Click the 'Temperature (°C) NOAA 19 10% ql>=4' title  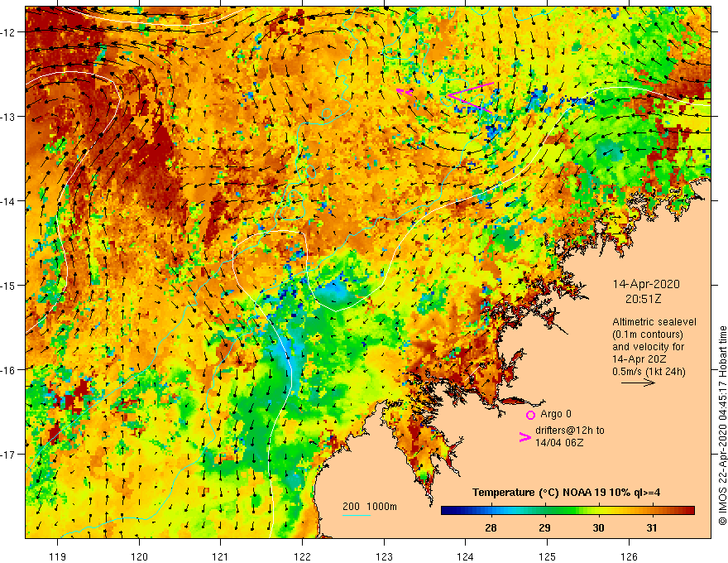coord(566,493)
